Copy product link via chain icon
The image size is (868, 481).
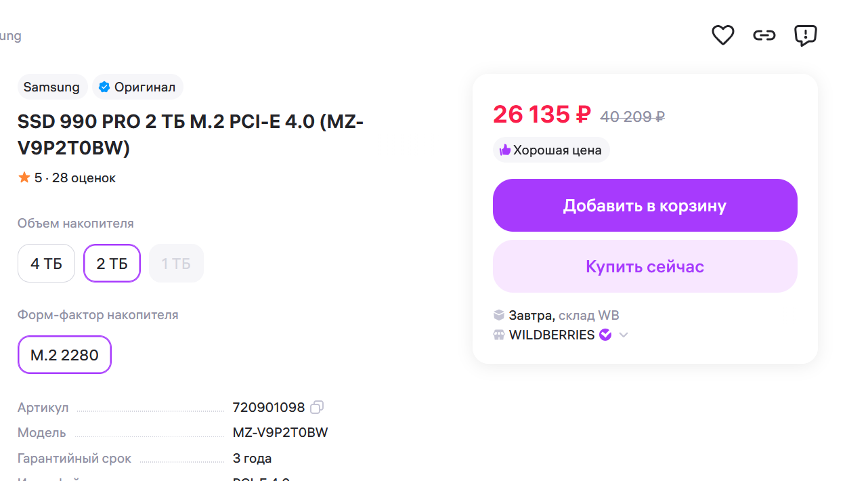(764, 35)
